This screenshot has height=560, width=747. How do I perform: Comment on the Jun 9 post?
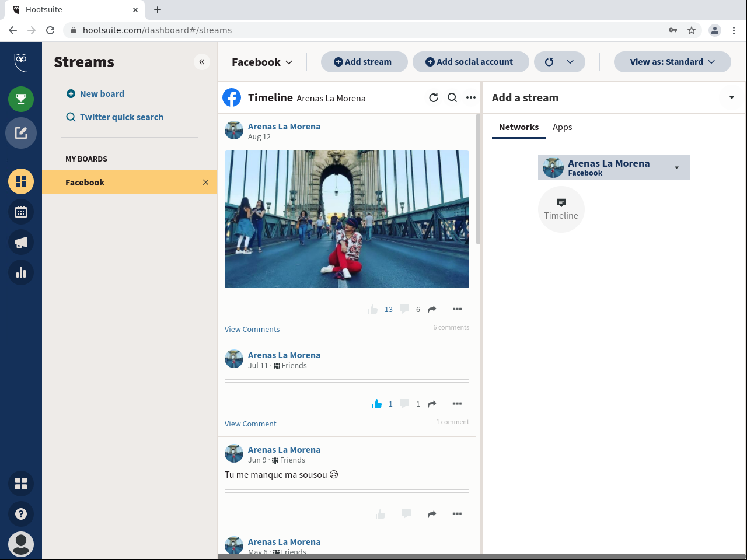tap(406, 514)
